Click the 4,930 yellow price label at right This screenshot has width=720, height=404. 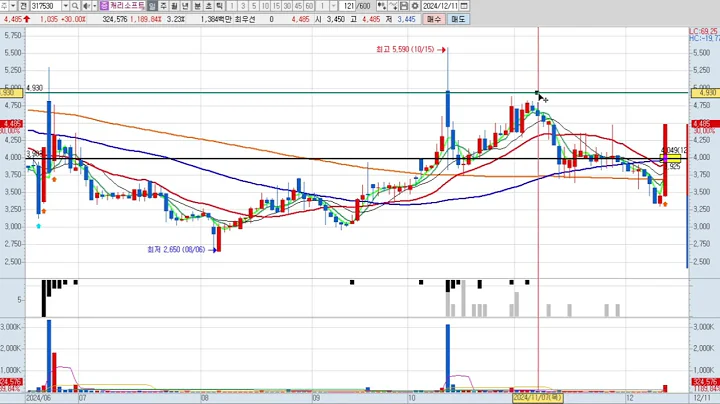click(707, 93)
